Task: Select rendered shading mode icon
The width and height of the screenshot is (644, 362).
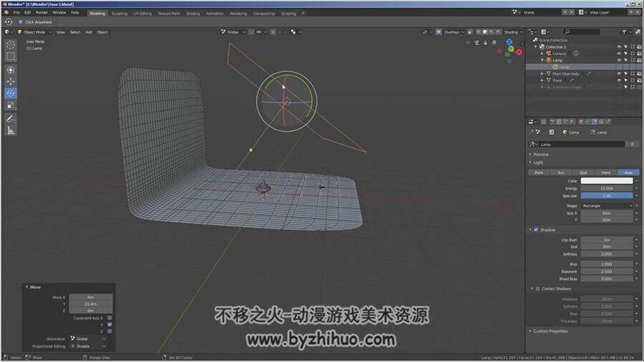Action: point(499,31)
